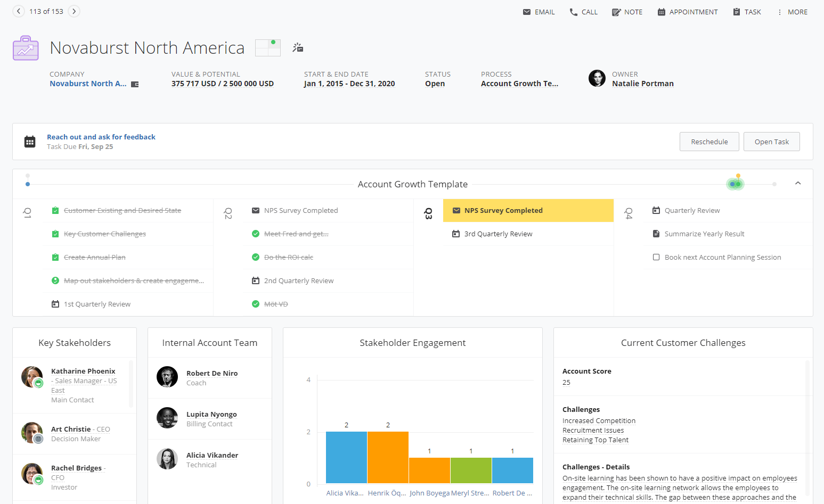This screenshot has height=504, width=824.
Task: Toggle completion of 1st Quarterly Review
Action: 55,304
